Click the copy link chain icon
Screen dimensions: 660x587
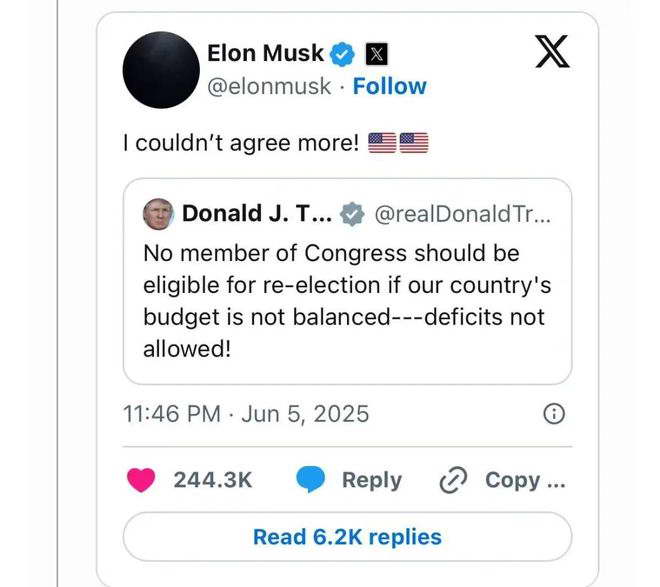[x=454, y=480]
